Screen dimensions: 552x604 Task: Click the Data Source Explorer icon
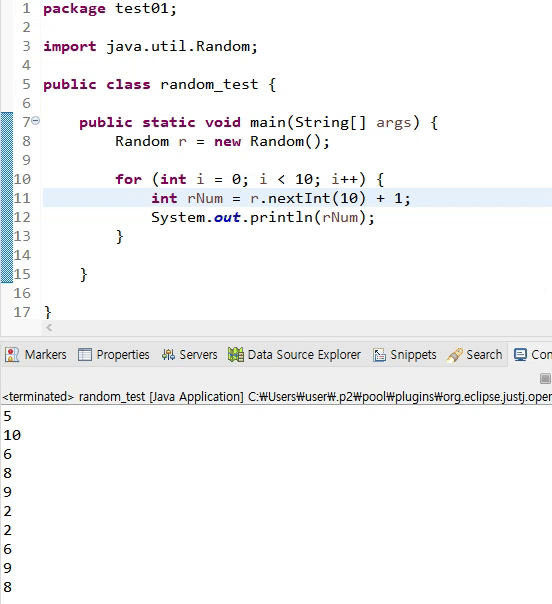coord(235,355)
